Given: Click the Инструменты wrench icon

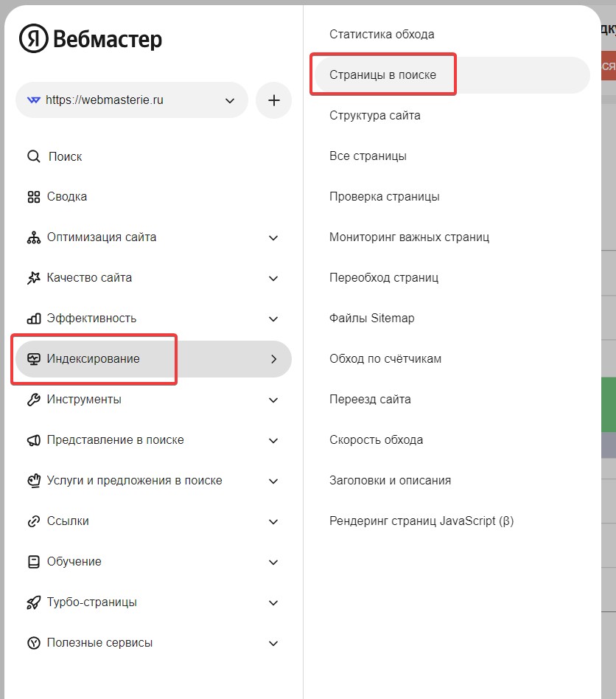Looking at the screenshot, I should [x=33, y=400].
